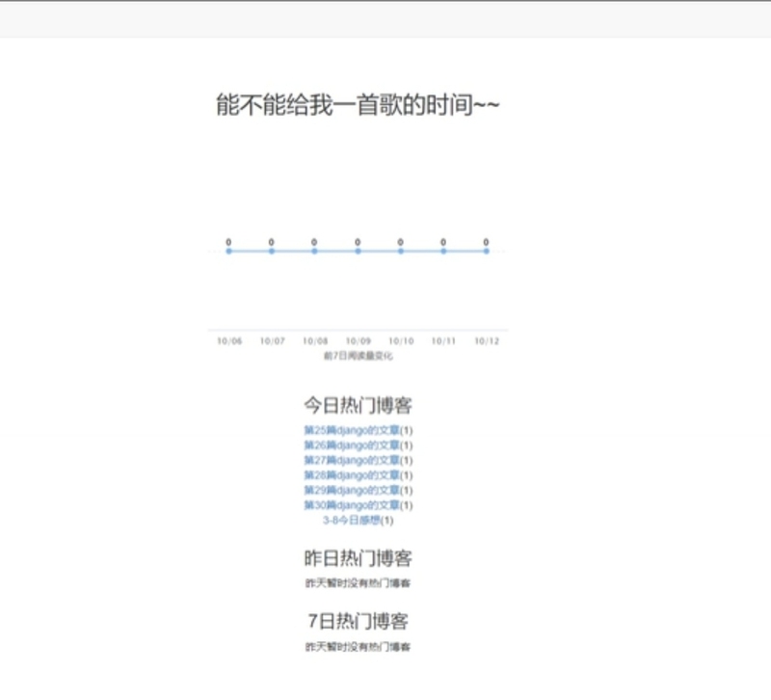Click the 7日热门博客 heading

pyautogui.click(x=358, y=621)
